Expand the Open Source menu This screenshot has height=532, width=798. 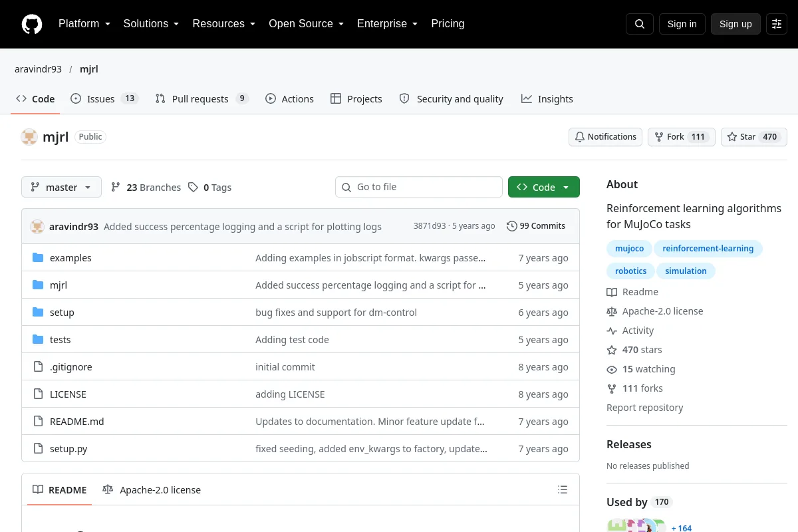(306, 24)
